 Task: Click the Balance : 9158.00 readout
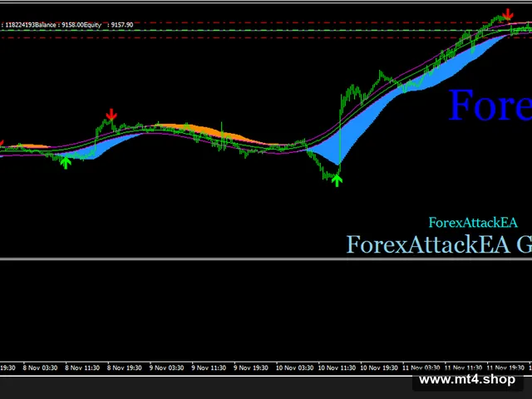point(59,25)
